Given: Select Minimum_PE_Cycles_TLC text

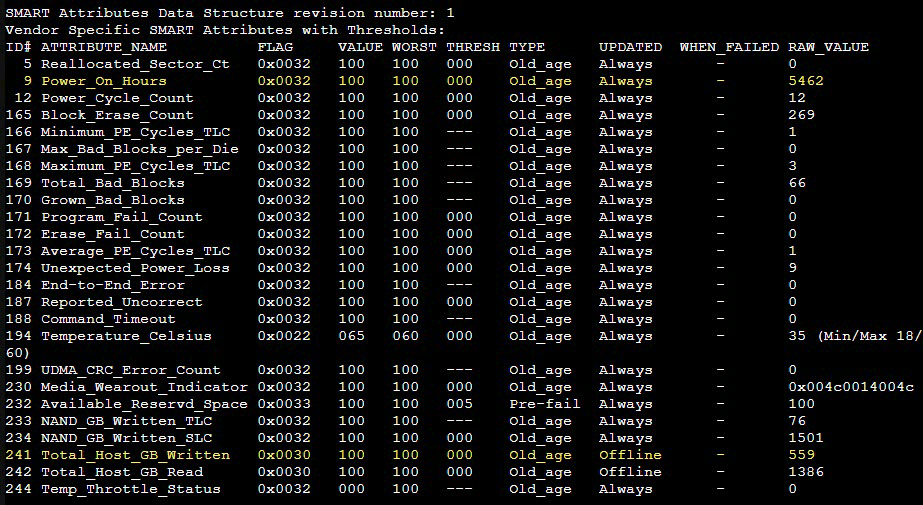Looking at the screenshot, I should 135,132.
